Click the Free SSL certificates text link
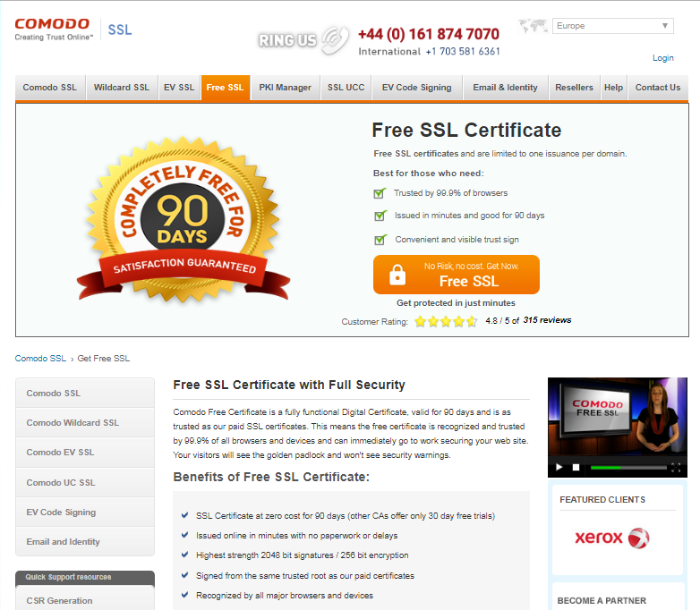The image size is (700, 610). click(415, 154)
